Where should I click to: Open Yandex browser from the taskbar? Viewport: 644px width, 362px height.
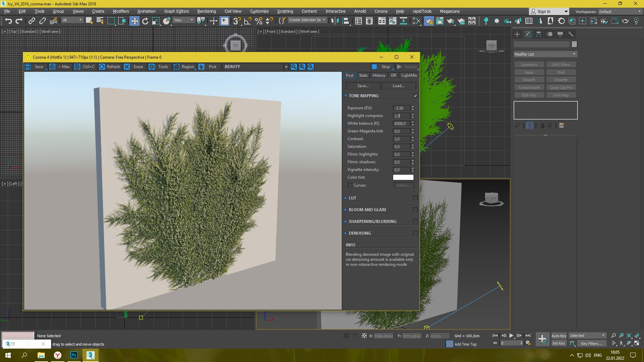58,355
